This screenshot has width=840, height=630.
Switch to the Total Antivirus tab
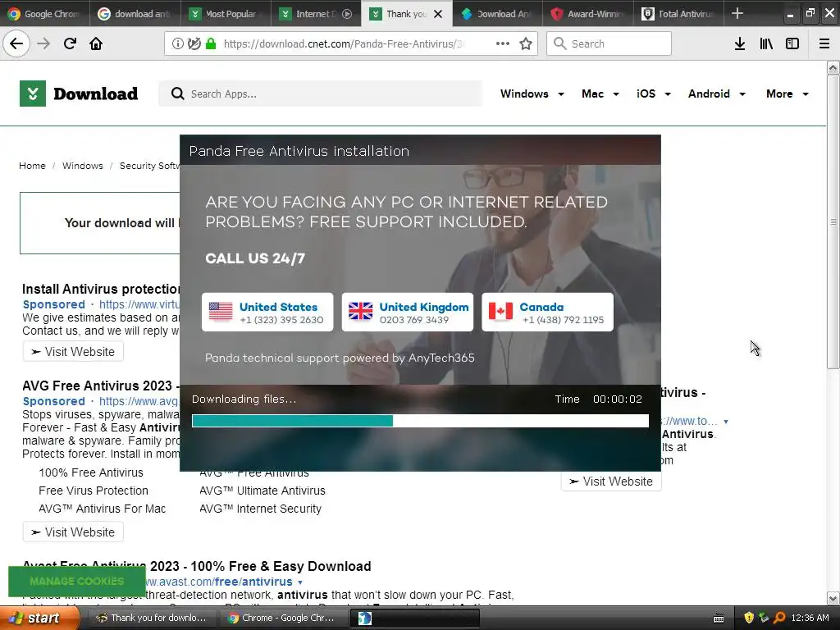tap(678, 14)
